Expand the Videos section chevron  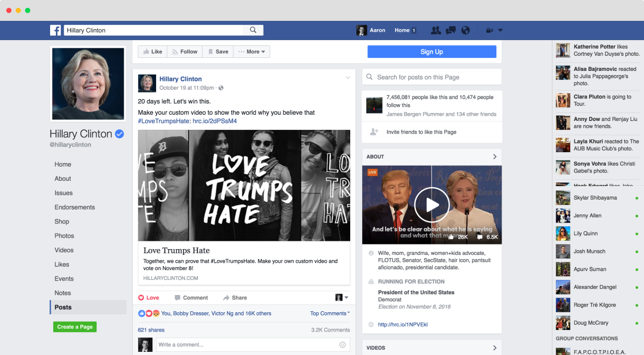pyautogui.click(x=495, y=348)
